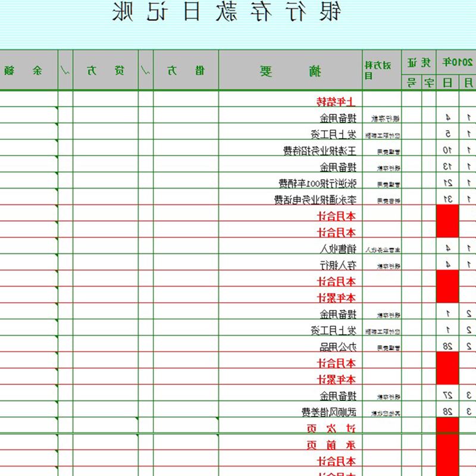Click the 过次页 row label
This screenshot has width=476, height=476.
pos(335,428)
